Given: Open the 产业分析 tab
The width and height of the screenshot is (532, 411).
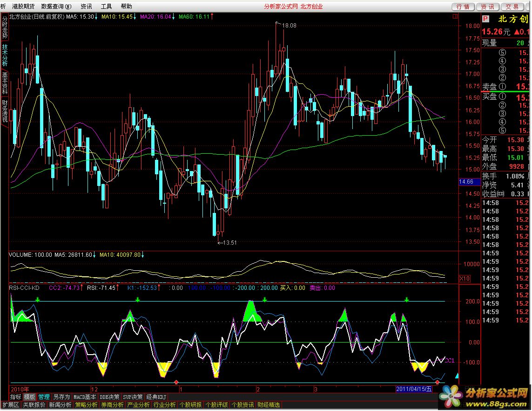Looking at the screenshot, I should (138, 404).
